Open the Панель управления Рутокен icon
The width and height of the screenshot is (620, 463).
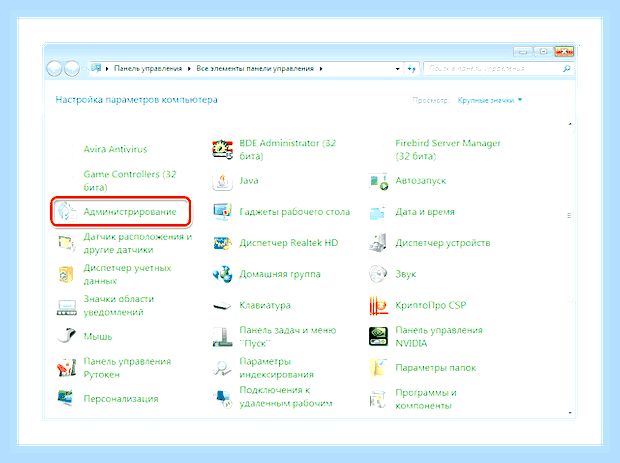coord(66,368)
